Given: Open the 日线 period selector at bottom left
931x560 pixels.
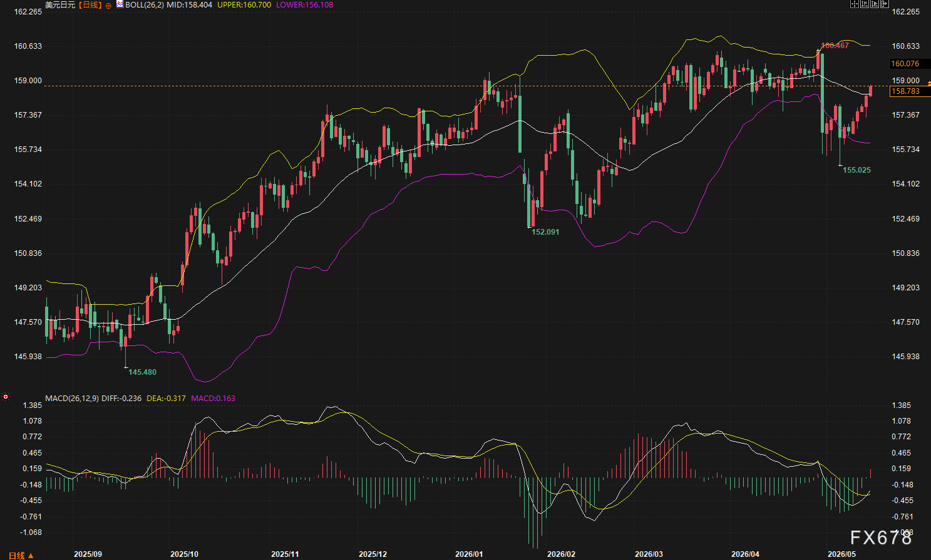Looking at the screenshot, I should point(21,555).
